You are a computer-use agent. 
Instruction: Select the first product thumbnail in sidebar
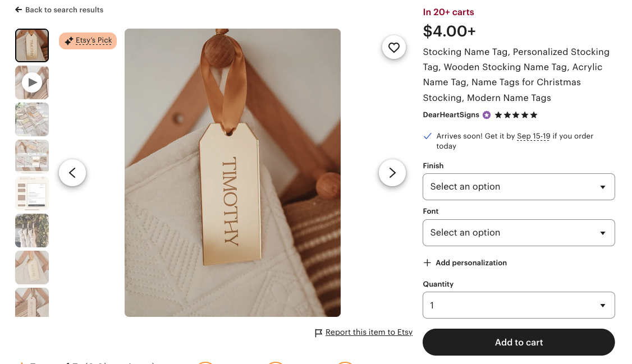click(31, 45)
